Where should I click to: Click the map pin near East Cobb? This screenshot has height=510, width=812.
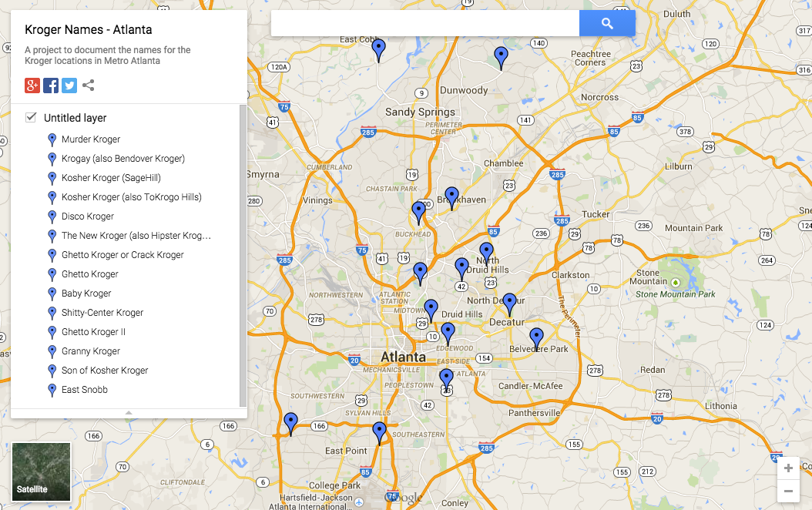tap(378, 49)
